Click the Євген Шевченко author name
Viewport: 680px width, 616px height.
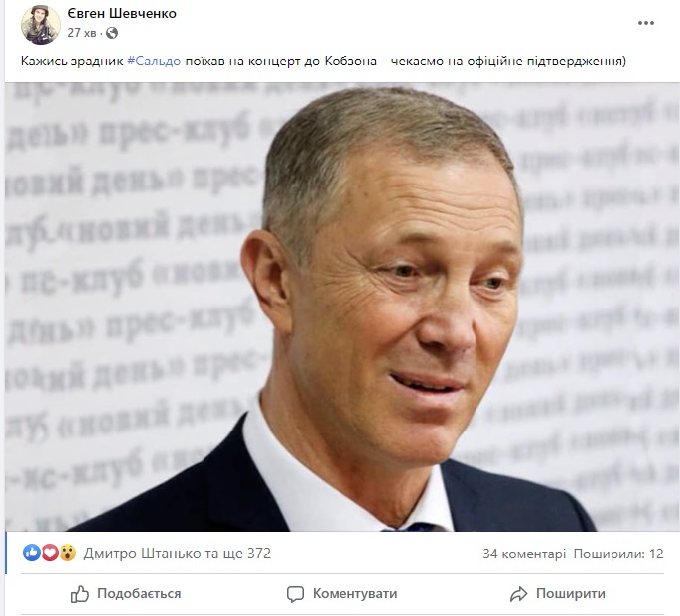click(122, 14)
